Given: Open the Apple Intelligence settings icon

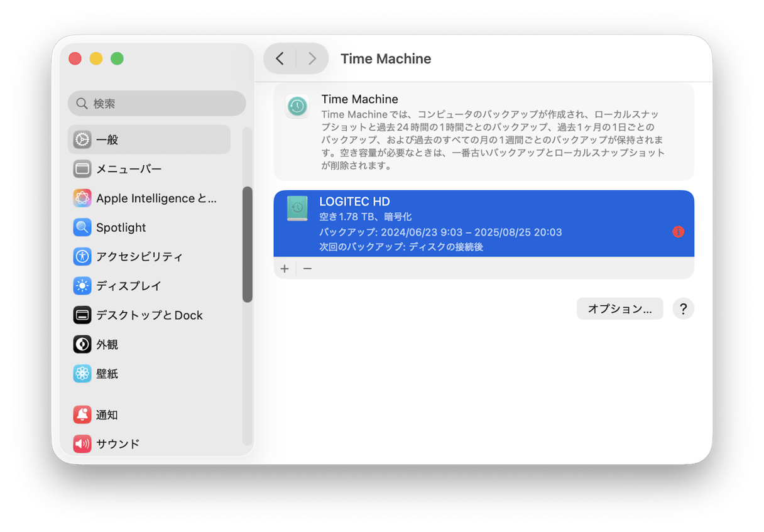Looking at the screenshot, I should coord(82,198).
